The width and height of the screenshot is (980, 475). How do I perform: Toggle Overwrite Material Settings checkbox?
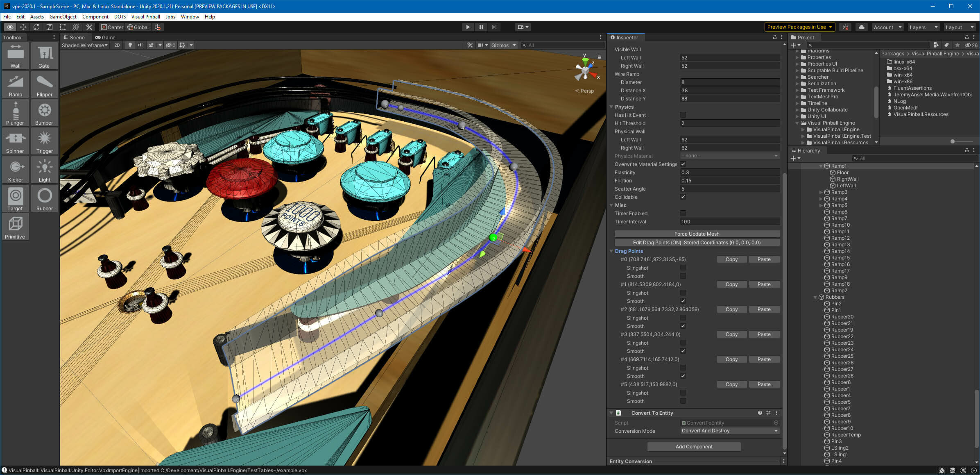point(683,164)
